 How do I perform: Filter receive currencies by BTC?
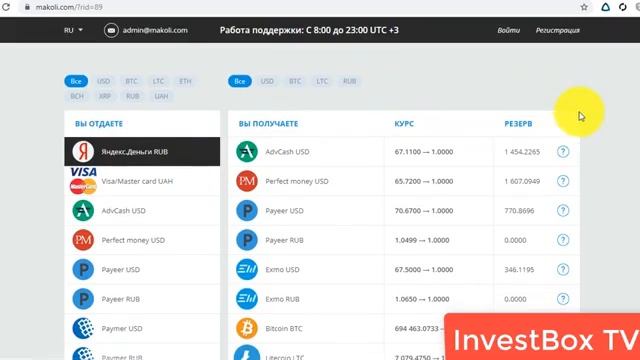point(295,81)
